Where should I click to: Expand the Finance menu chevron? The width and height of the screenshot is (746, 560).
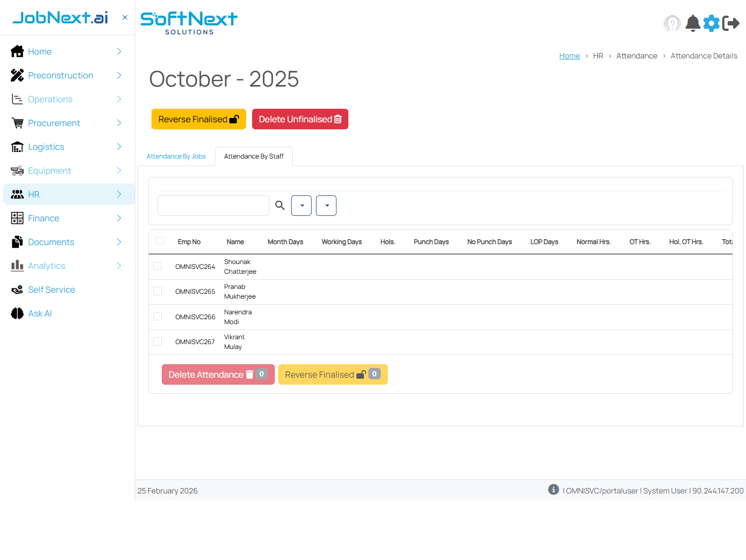coord(119,218)
